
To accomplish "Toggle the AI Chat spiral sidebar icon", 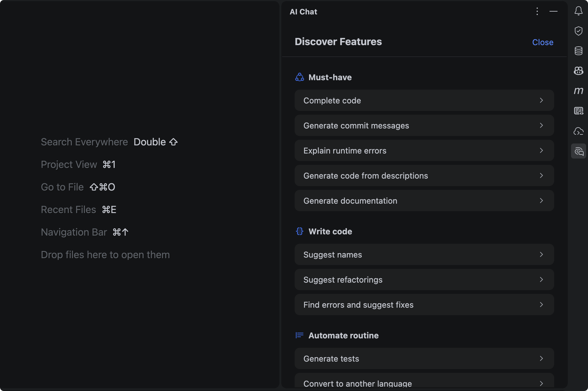I will point(578,151).
